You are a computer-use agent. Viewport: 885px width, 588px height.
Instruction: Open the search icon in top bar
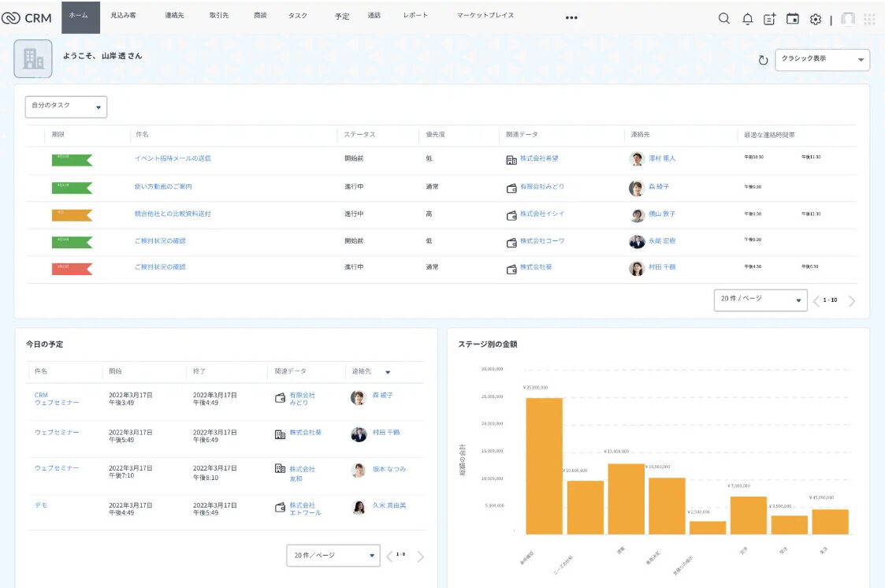[x=723, y=19]
